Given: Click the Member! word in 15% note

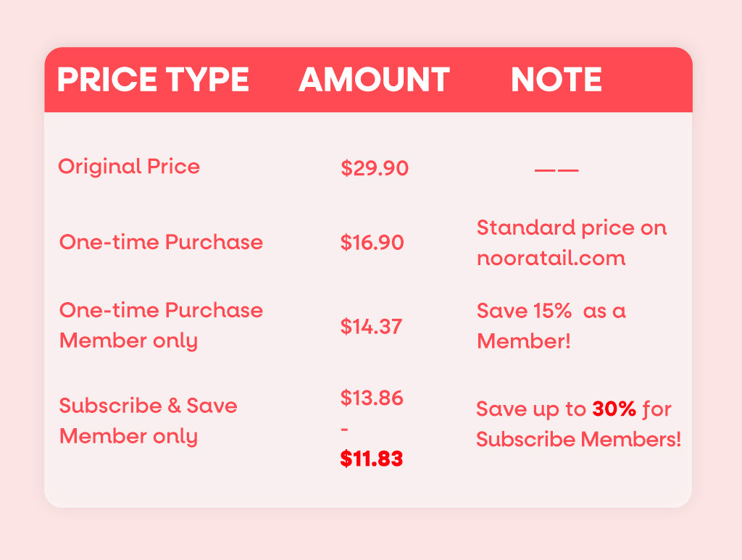Looking at the screenshot, I should [x=524, y=341].
